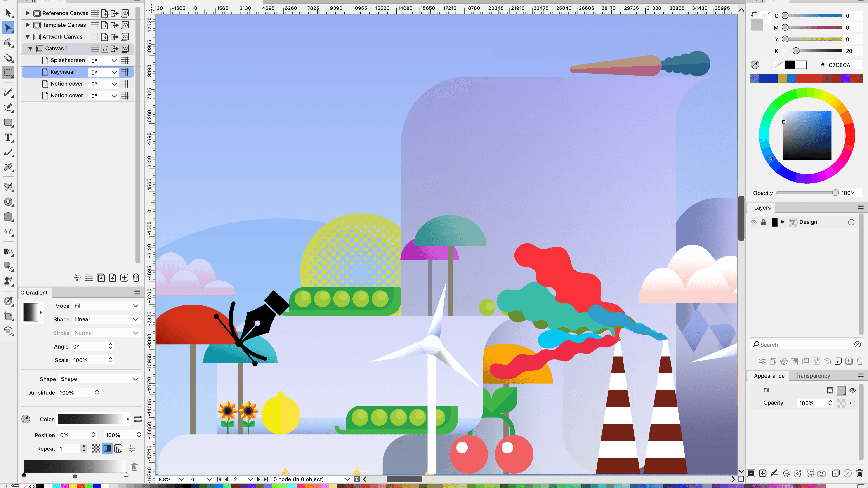Select the Splashscreen page

(x=67, y=60)
